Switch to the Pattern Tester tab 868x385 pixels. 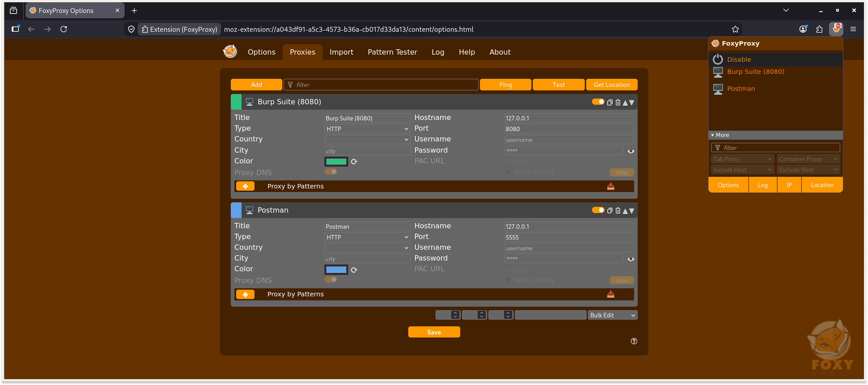[392, 52]
